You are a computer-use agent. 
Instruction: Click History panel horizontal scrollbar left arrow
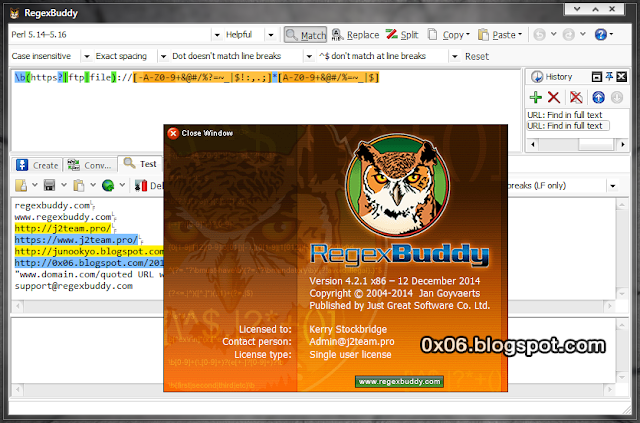532,144
